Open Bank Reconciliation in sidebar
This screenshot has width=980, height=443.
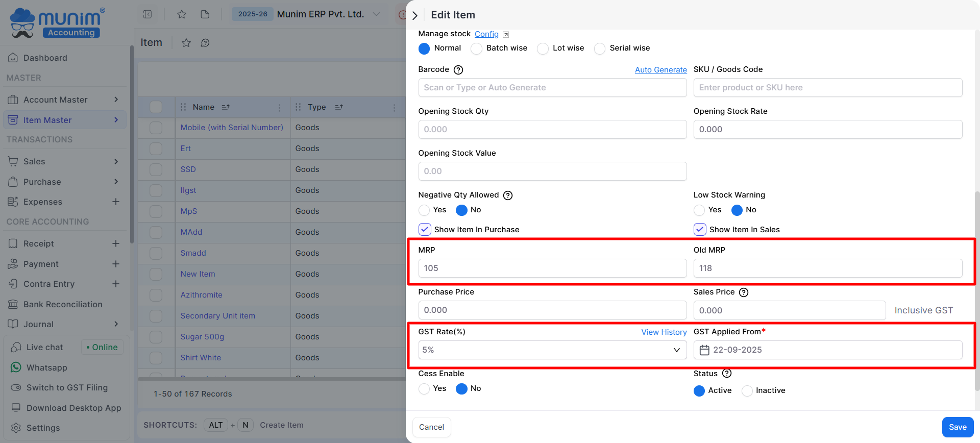(x=63, y=304)
